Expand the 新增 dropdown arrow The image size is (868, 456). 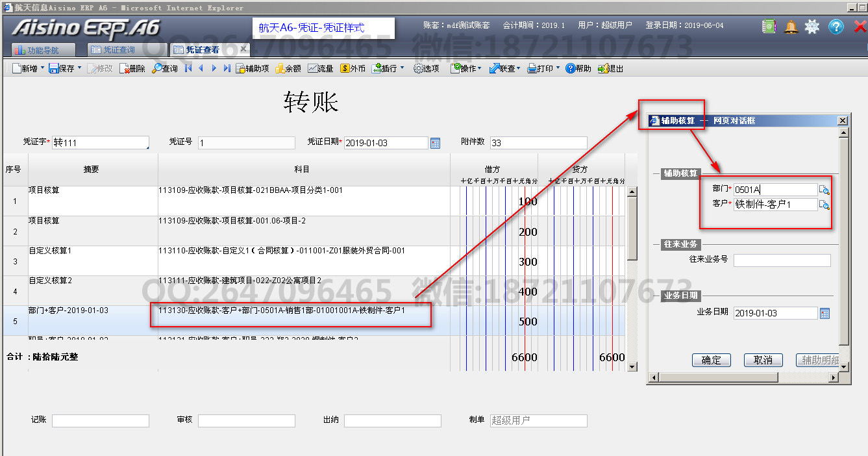click(x=42, y=68)
